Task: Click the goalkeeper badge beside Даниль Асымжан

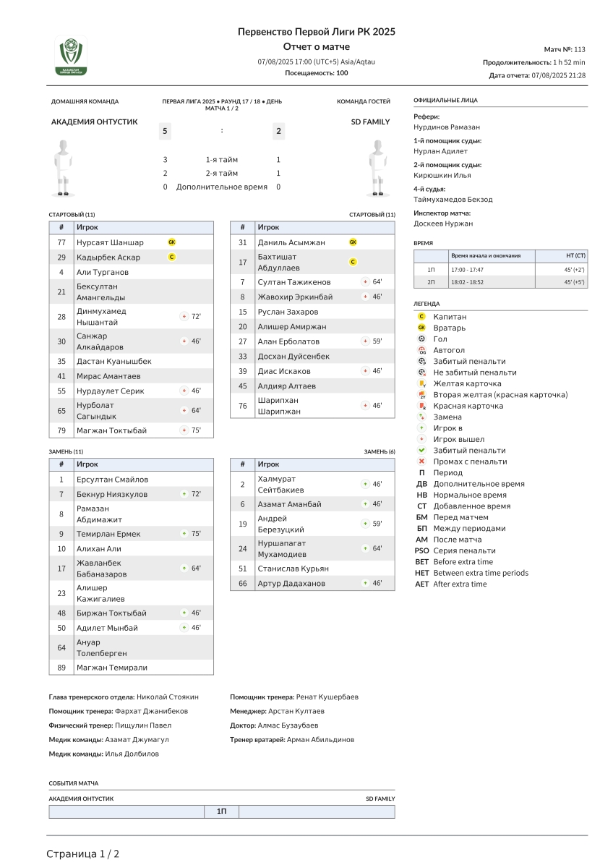Action: click(x=353, y=242)
